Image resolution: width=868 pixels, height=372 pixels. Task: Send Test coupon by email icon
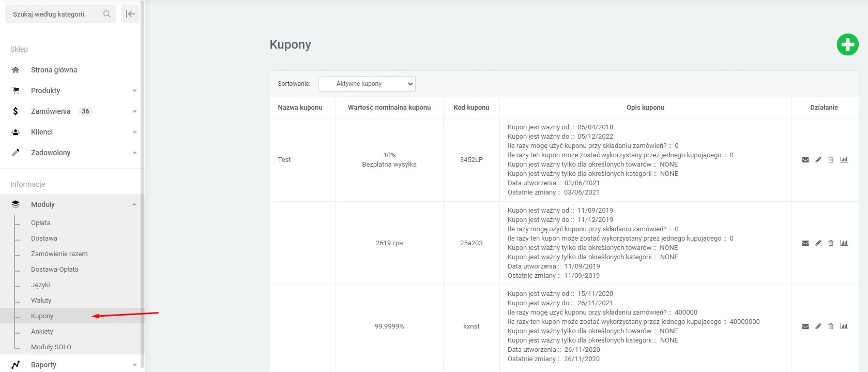pyautogui.click(x=805, y=160)
